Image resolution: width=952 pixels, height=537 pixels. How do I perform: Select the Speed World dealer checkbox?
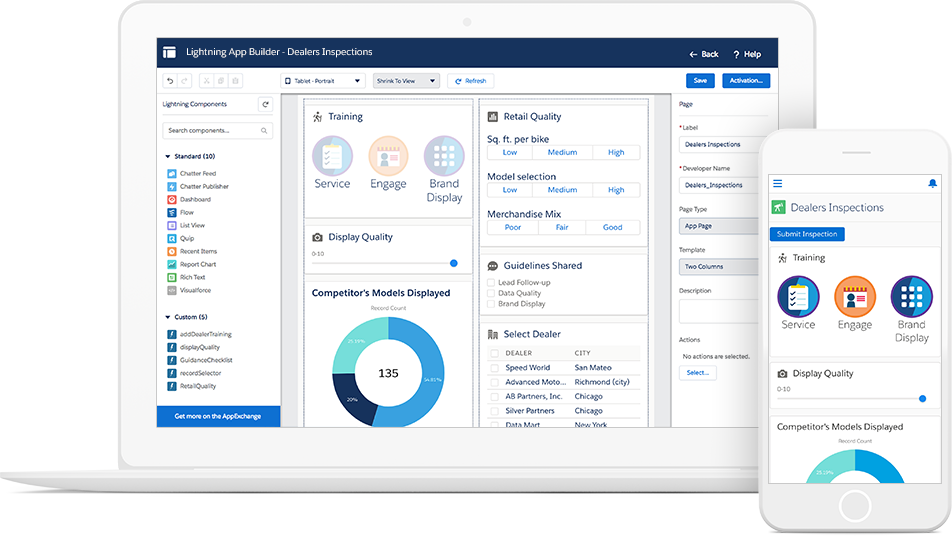point(494,368)
